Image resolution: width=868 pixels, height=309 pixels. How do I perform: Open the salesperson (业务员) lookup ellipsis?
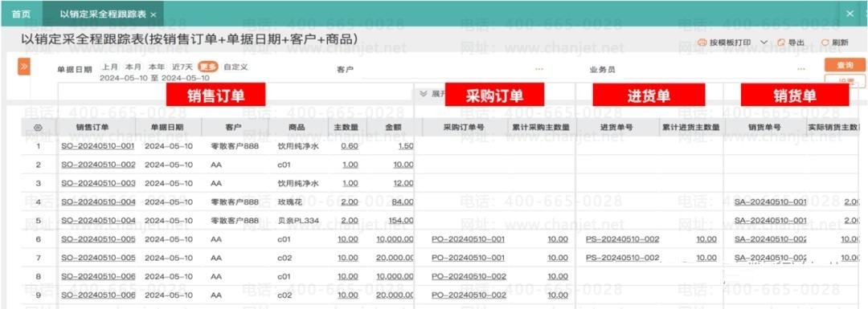tap(801, 70)
